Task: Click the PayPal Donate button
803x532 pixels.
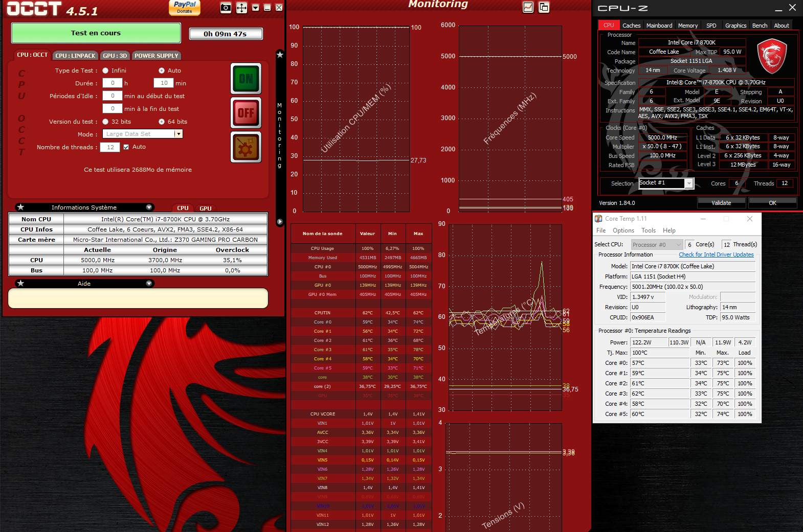Action: click(x=185, y=7)
